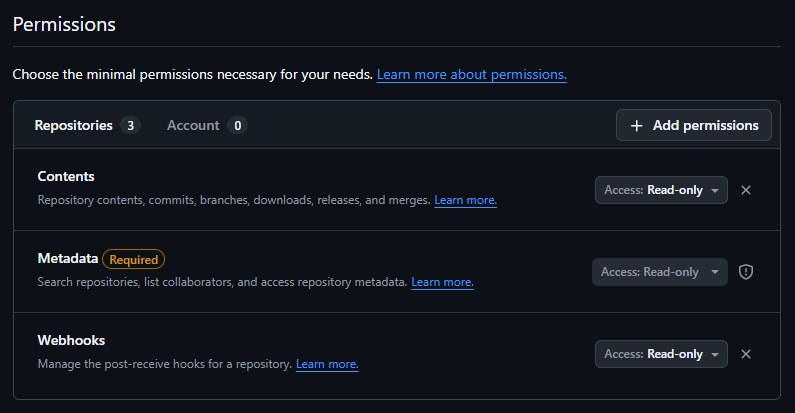The height and width of the screenshot is (413, 795).
Task: Click the caret arrow in Contents access selector
Action: point(715,191)
